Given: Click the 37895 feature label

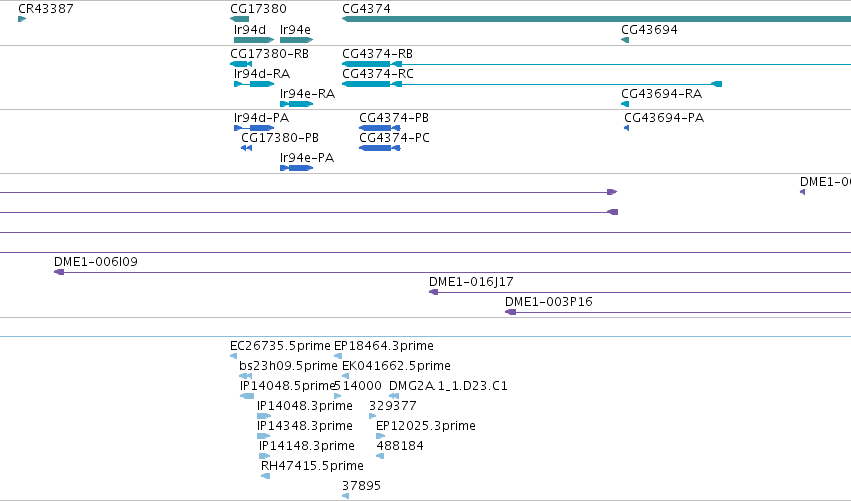Looking at the screenshot, I should (x=361, y=486).
